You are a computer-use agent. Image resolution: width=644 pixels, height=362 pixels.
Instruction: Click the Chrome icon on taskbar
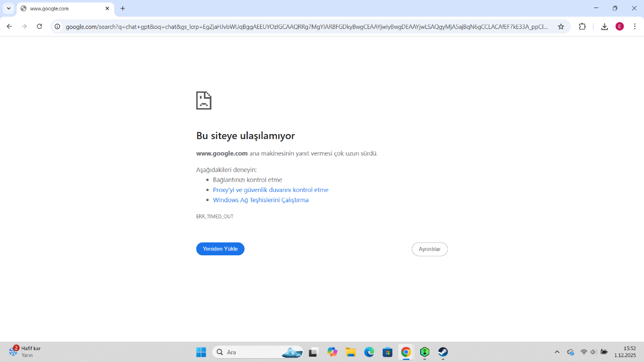[x=406, y=352]
